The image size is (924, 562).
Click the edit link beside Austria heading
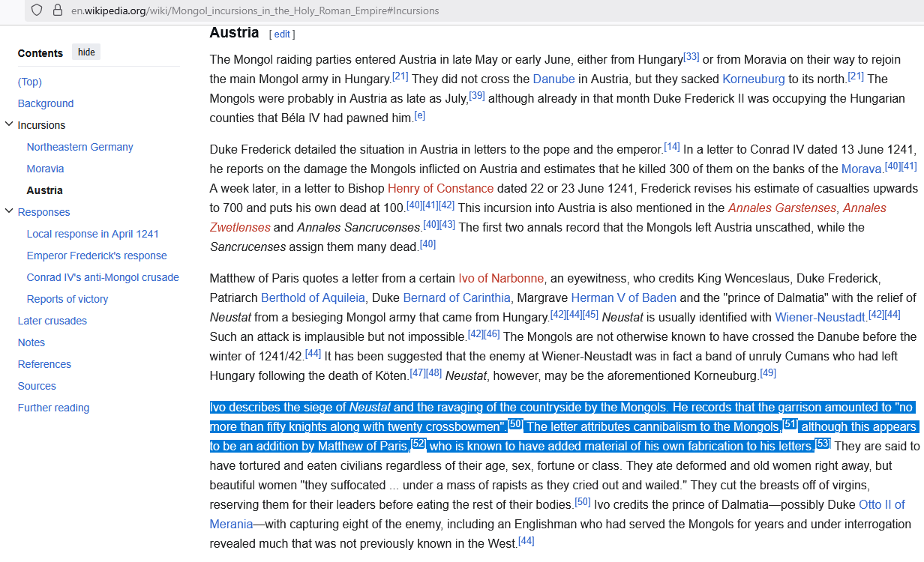(282, 34)
